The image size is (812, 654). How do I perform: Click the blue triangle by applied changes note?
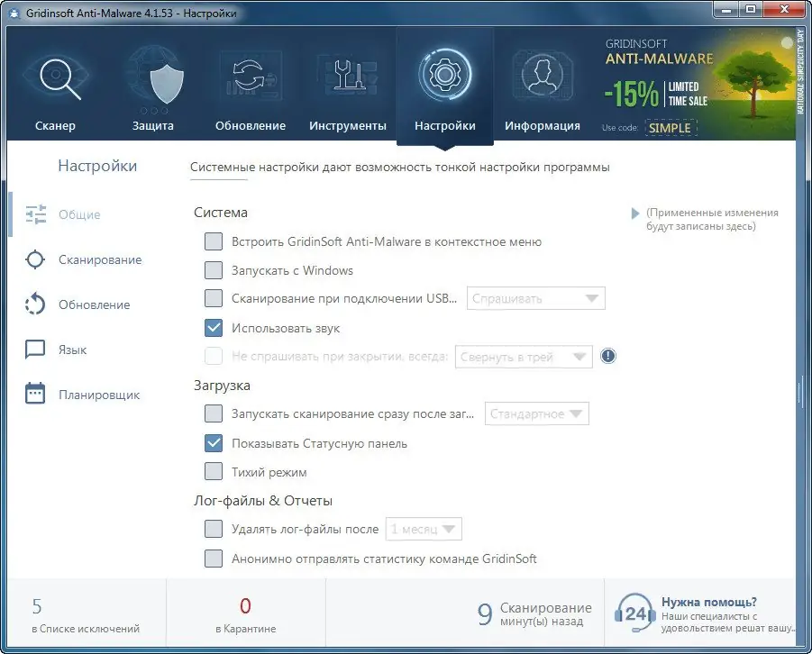[634, 213]
